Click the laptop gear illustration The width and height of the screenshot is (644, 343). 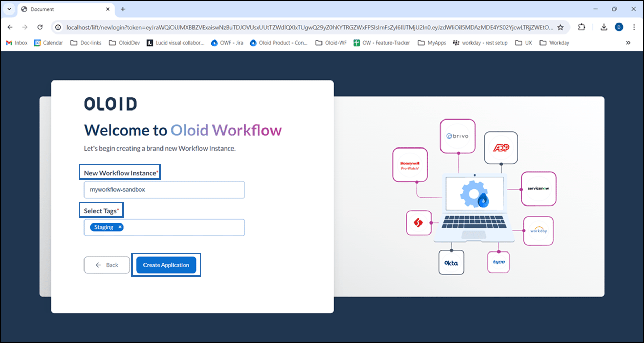click(474, 208)
